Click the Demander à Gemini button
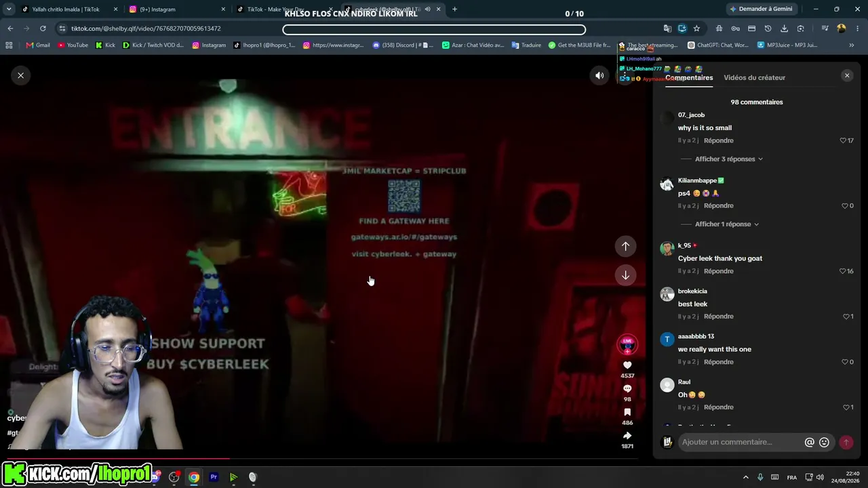The width and height of the screenshot is (868, 488). pos(761,9)
